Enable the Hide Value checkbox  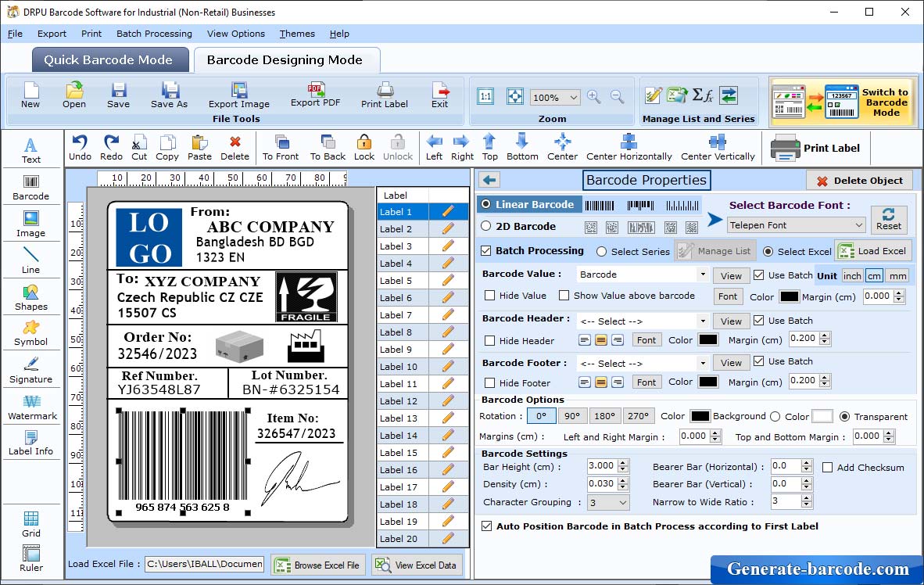click(489, 296)
